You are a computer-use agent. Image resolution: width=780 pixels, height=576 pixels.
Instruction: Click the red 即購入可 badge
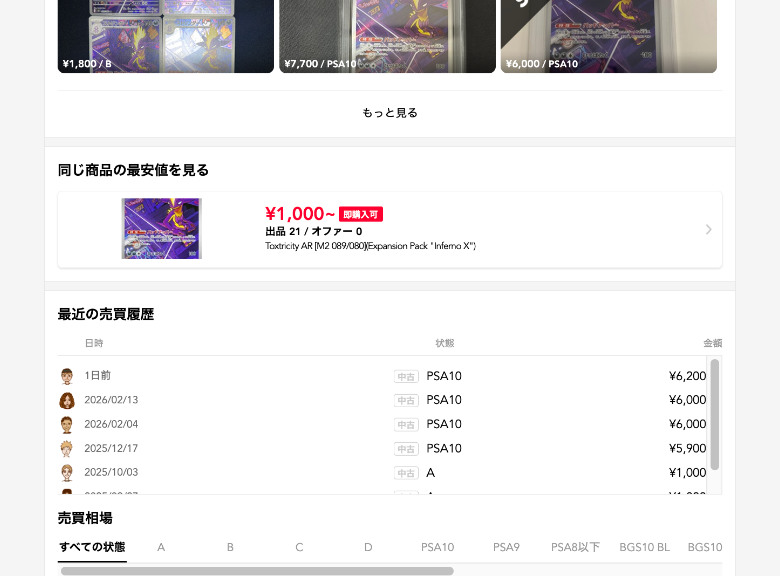361,214
